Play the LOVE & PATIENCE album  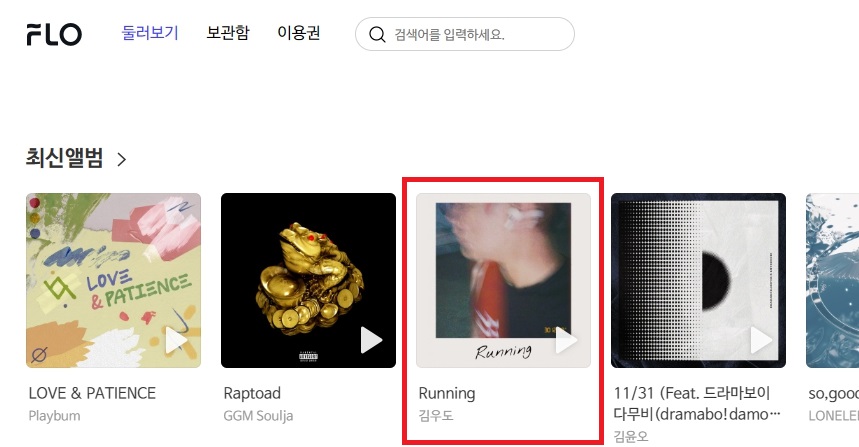[176, 340]
